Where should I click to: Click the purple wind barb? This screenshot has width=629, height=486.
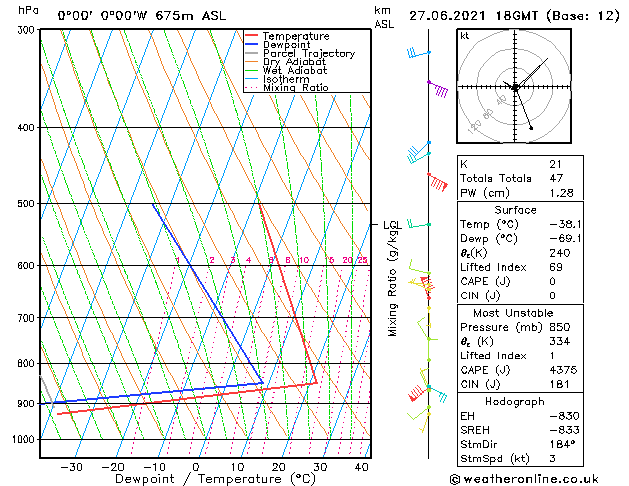point(438,89)
